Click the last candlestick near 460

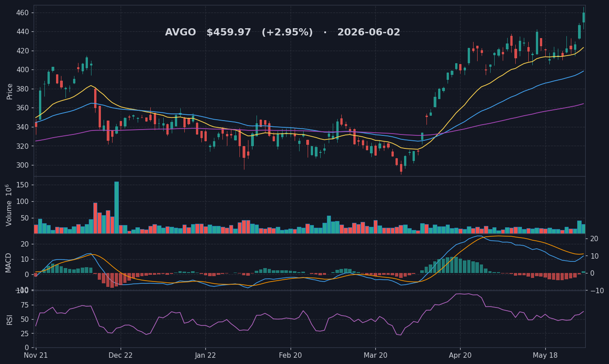tap(583, 18)
